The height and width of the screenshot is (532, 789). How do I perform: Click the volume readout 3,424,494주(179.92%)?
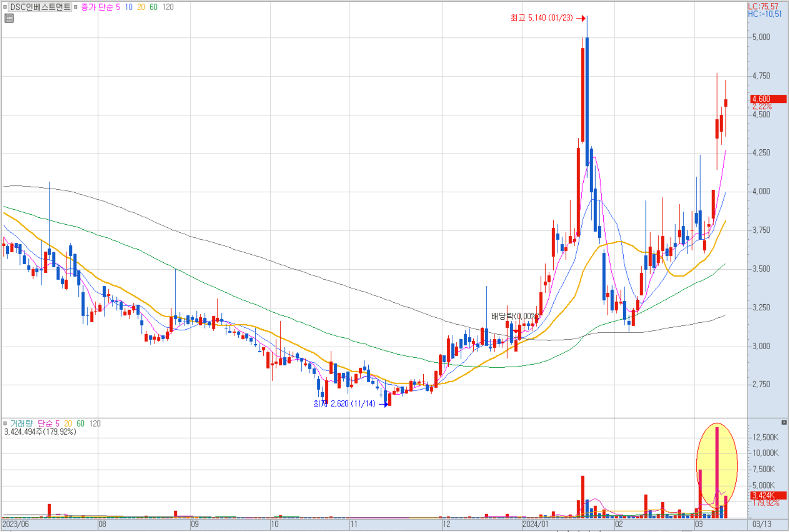click(x=40, y=432)
